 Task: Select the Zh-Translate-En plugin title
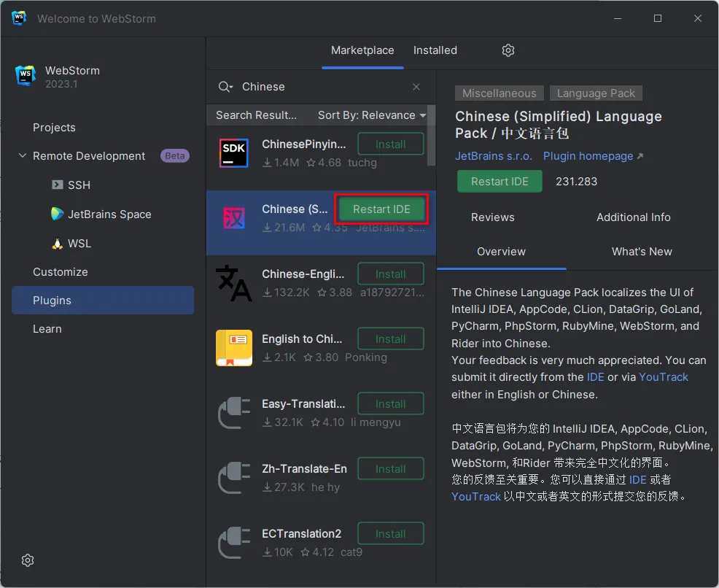click(x=304, y=469)
